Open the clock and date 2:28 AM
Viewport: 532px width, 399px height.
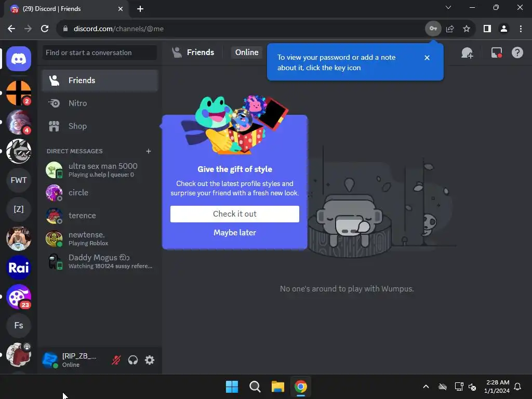497,387
